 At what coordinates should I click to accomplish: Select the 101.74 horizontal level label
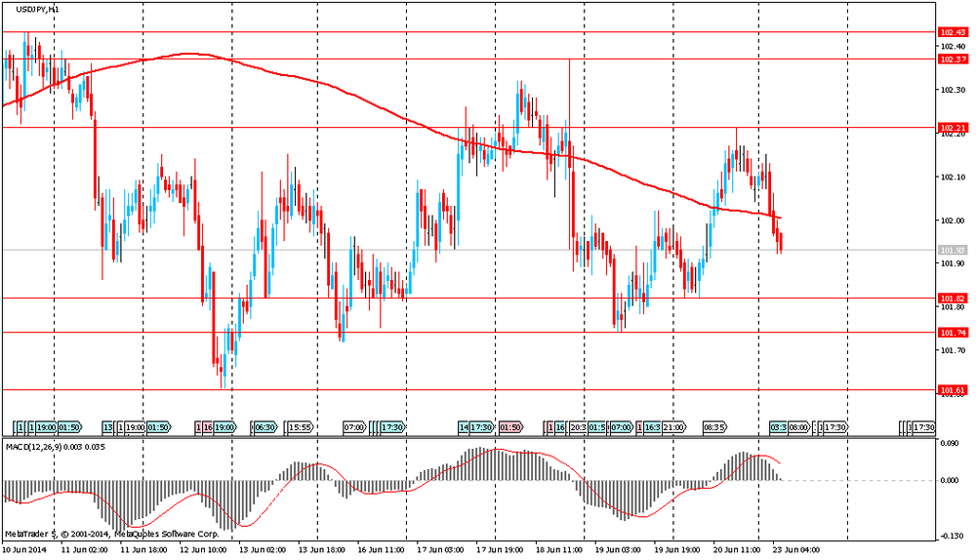point(951,333)
